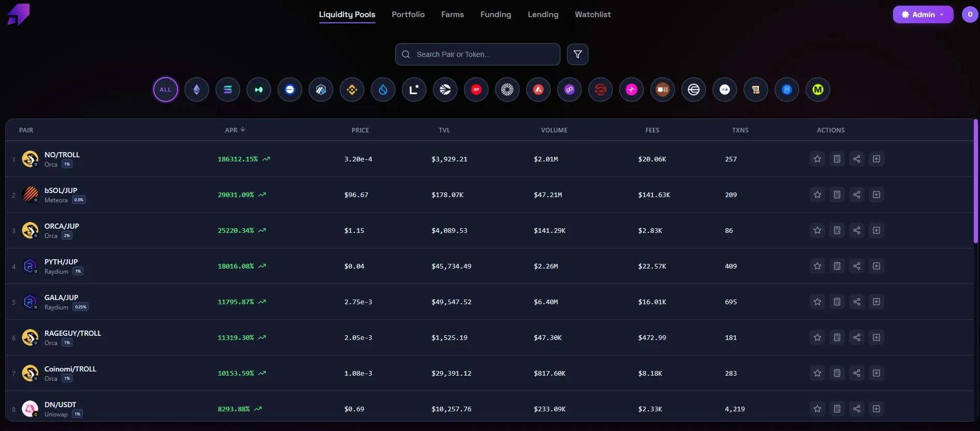This screenshot has height=431, width=980.
Task: Open the filter options funnel button
Action: point(578,54)
